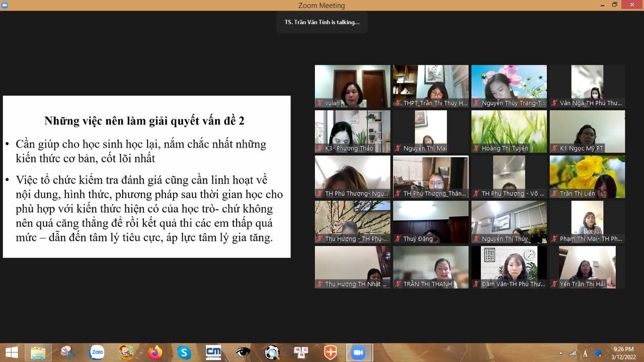Click muted mic icon on Thuỳ Đặng tile
The width and height of the screenshot is (644, 362).
(397, 239)
